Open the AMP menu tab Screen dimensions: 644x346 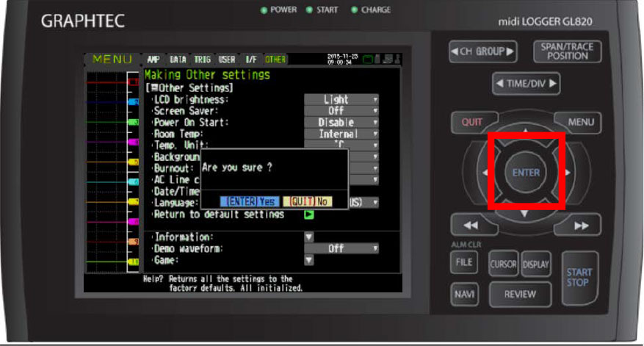[x=153, y=60]
